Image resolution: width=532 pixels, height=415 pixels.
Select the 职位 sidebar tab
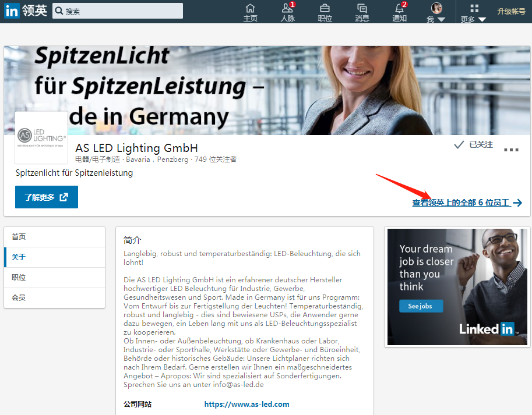tap(55, 278)
